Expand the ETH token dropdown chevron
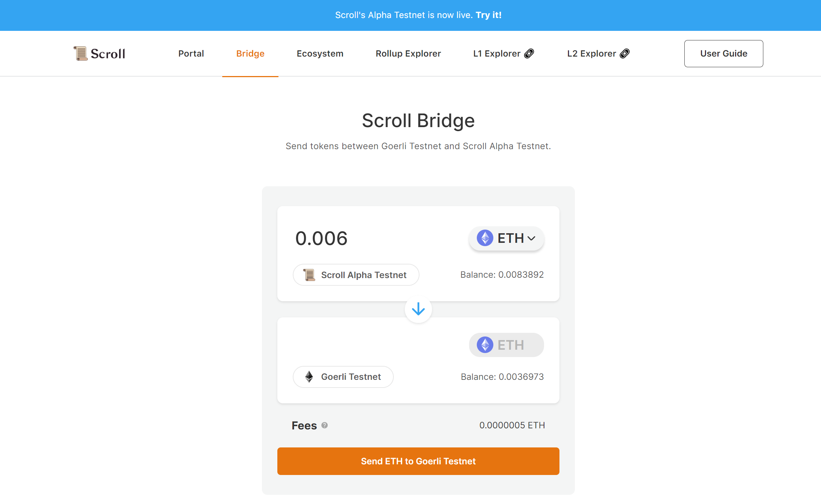The width and height of the screenshot is (821, 504). coord(531,238)
